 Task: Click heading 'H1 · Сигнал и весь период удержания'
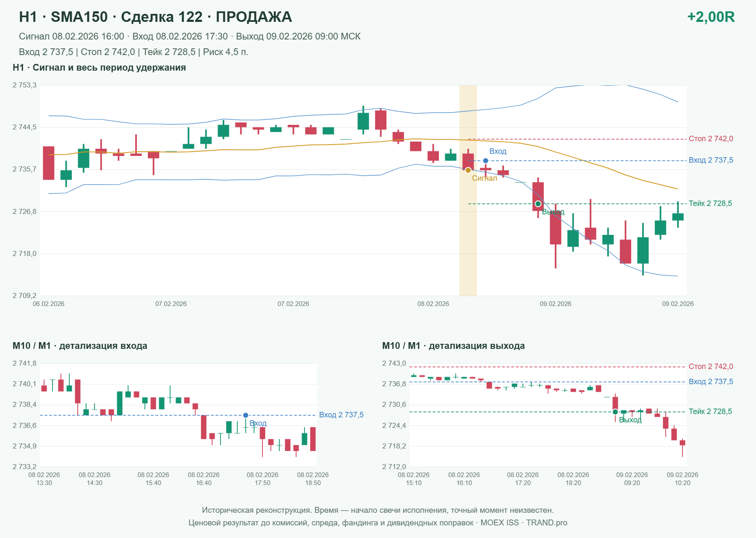tap(99, 68)
